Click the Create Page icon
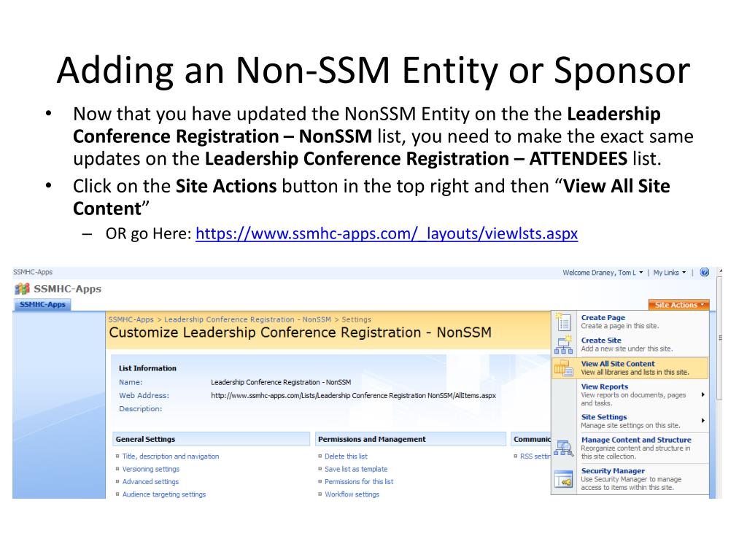The height and width of the screenshot is (560, 747). pos(563,322)
